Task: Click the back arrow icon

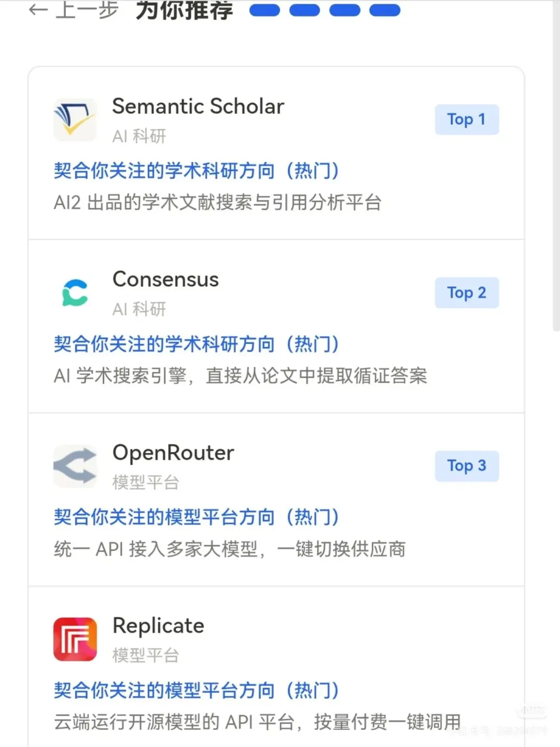Action: point(38,9)
